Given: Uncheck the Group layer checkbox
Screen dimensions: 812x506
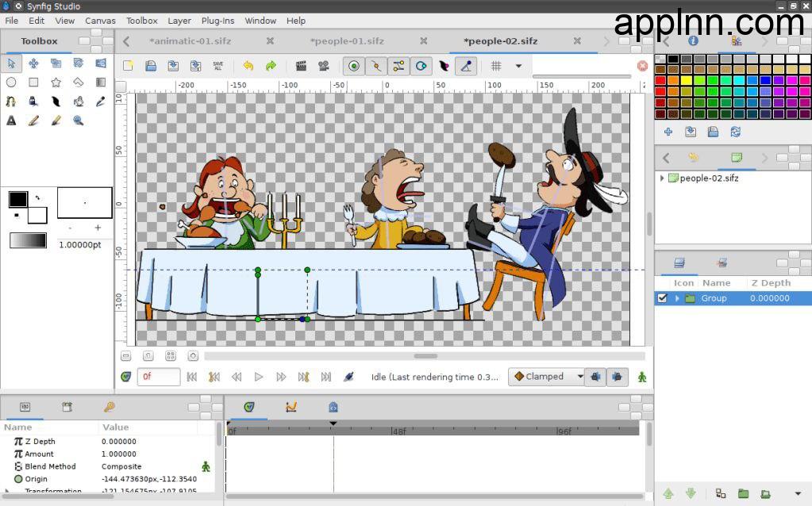Looking at the screenshot, I should click(x=662, y=298).
